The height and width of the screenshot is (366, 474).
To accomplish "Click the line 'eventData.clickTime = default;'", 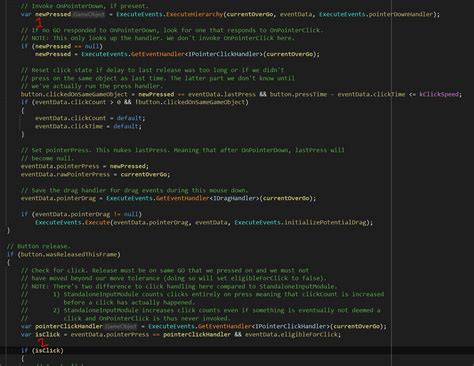I will tap(88, 126).
